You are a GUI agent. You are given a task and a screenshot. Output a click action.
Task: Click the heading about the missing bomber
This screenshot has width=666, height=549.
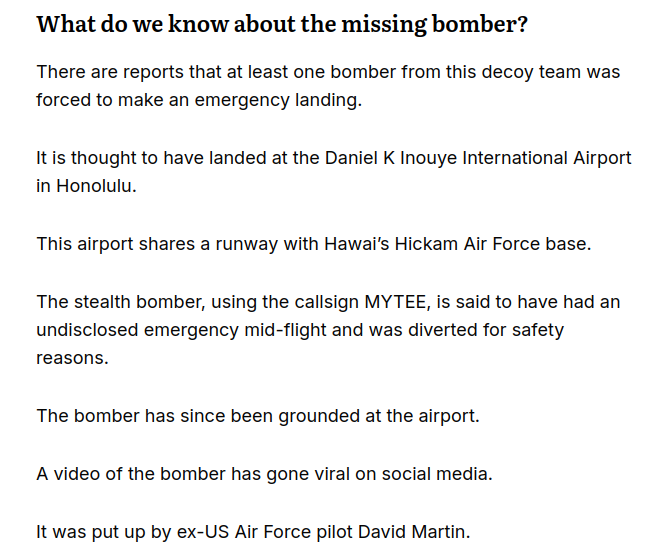click(x=282, y=24)
